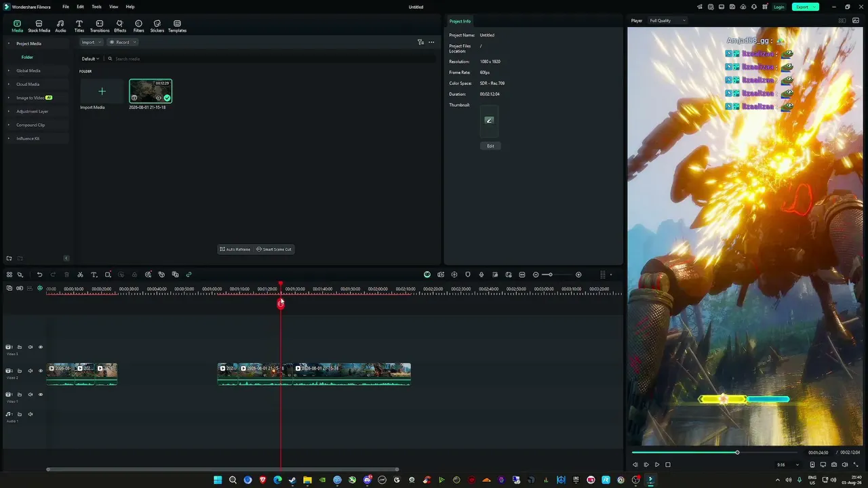Open the Full Quality dropdown in player

point(667,20)
